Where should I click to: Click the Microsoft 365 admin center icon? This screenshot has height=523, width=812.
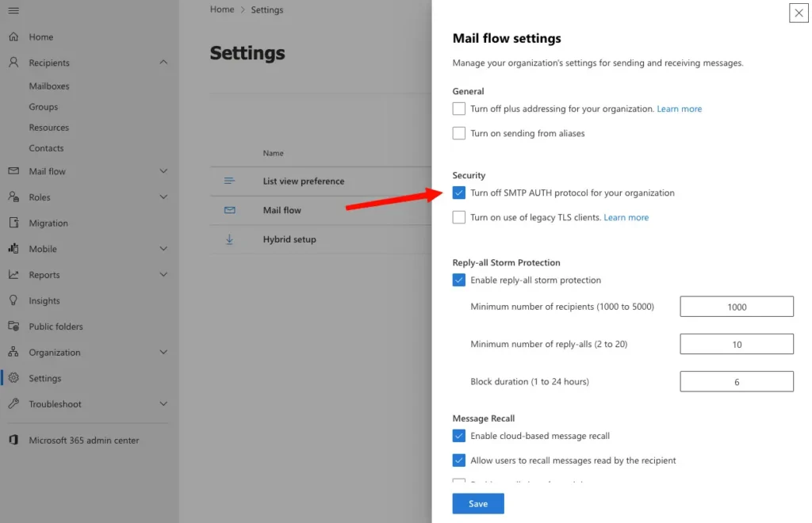[13, 440]
